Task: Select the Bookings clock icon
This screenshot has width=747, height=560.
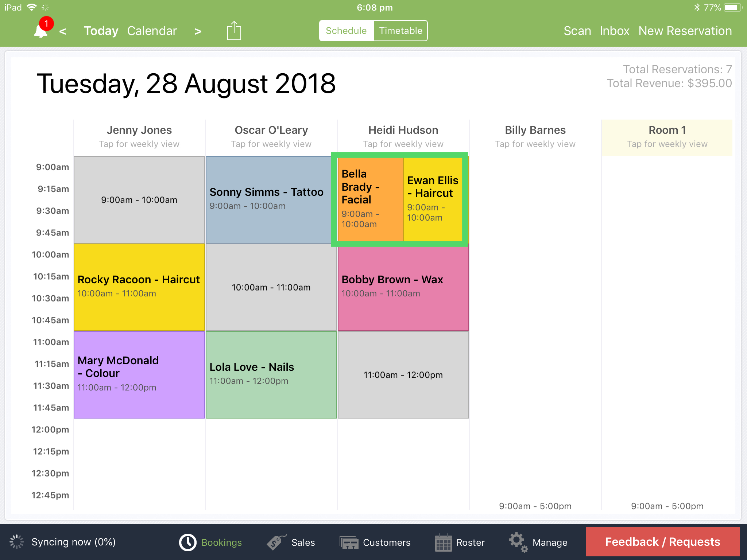Action: pos(187,542)
